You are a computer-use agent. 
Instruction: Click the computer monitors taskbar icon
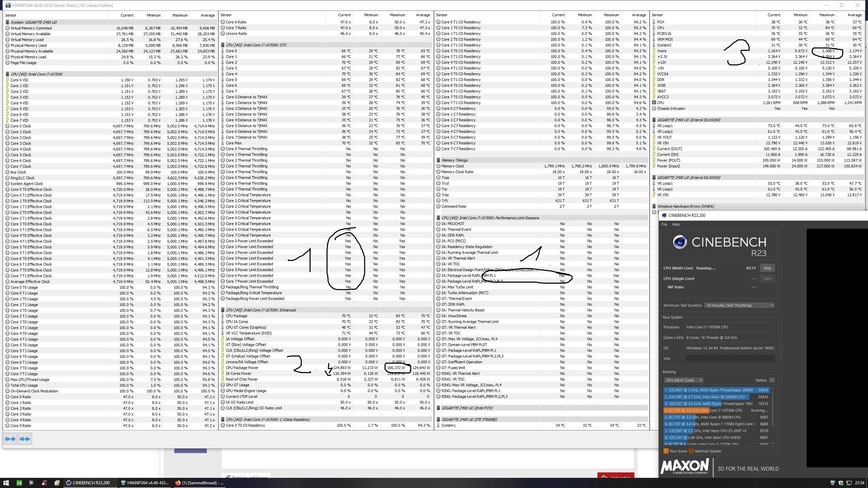coord(57,483)
